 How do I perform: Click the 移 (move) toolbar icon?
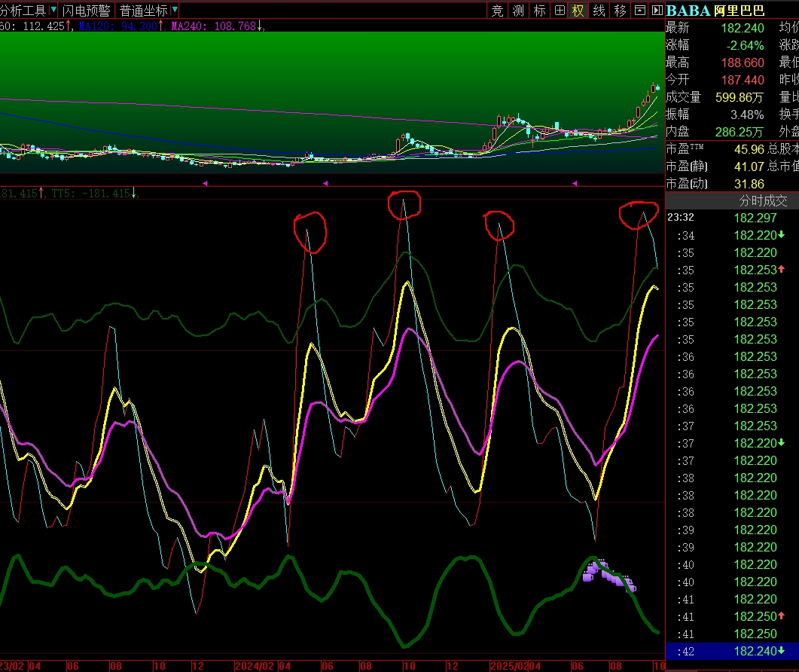click(620, 11)
